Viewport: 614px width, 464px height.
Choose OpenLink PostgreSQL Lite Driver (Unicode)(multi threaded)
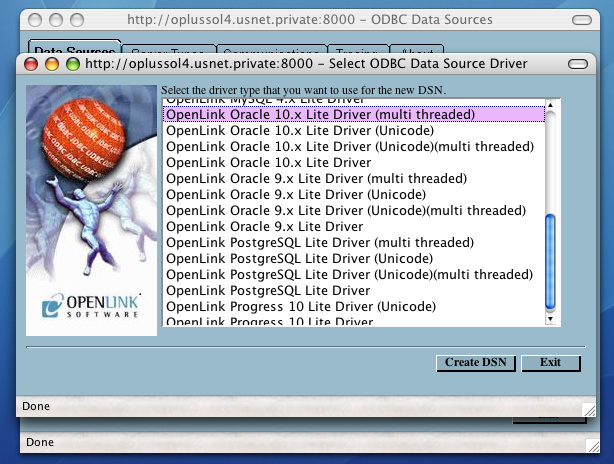(354, 275)
